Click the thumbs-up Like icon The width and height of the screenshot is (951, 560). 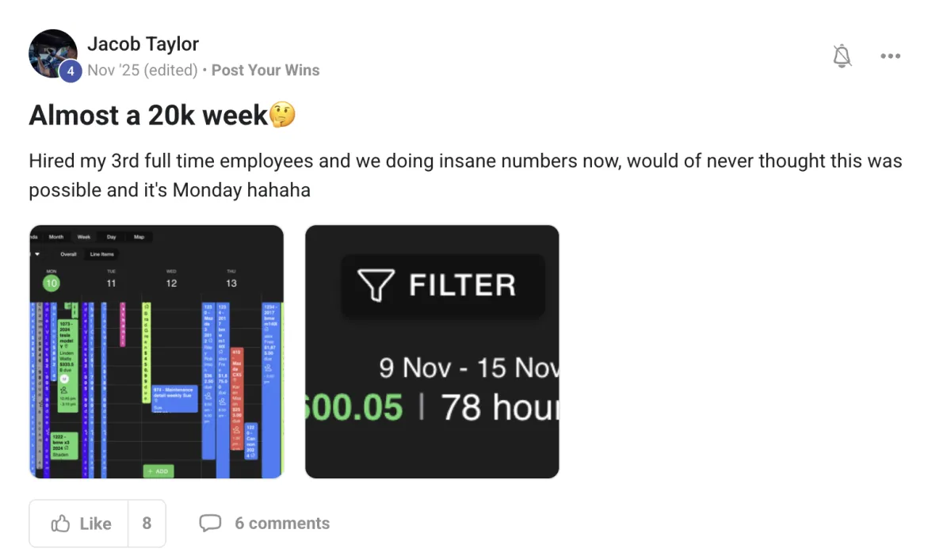tap(60, 524)
